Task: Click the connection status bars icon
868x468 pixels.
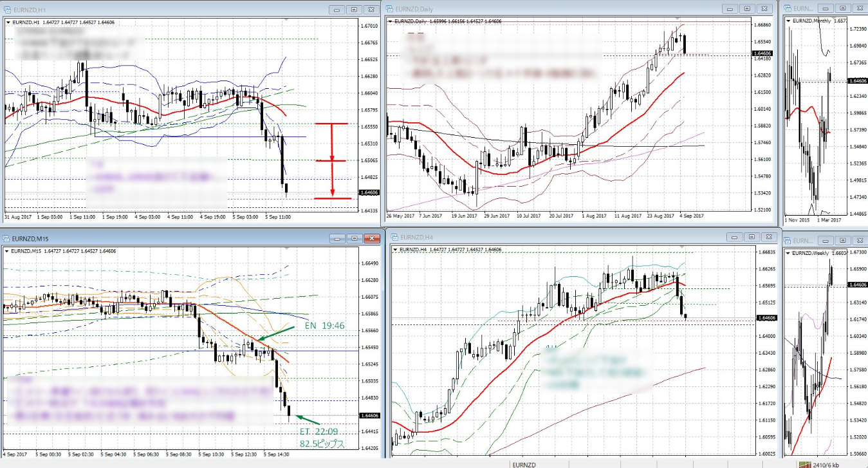Action: click(804, 463)
